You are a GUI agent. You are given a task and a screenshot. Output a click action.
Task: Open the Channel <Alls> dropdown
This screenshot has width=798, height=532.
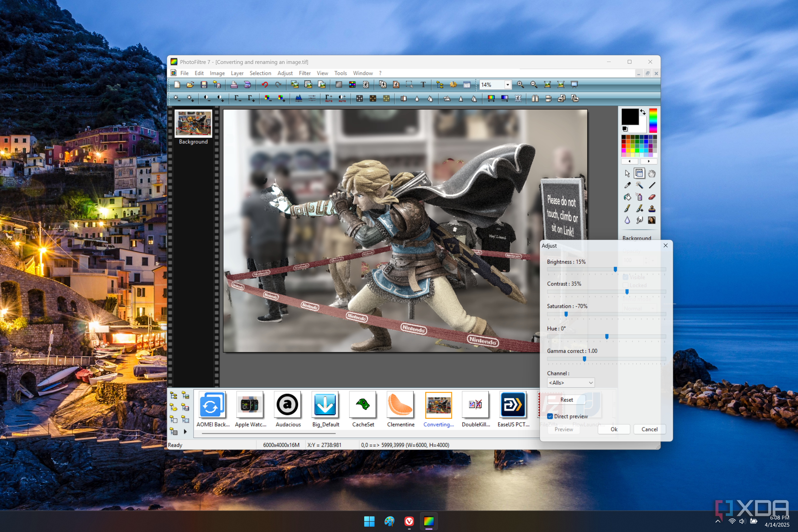571,383
